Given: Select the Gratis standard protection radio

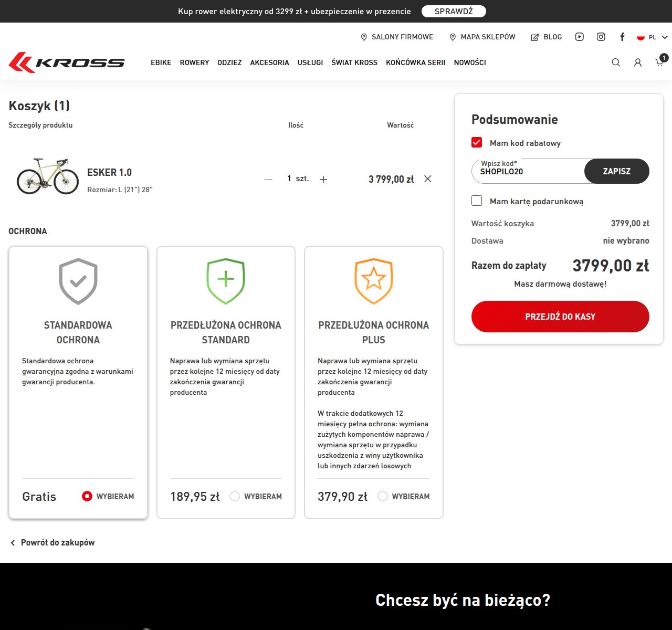Looking at the screenshot, I should click(x=87, y=496).
